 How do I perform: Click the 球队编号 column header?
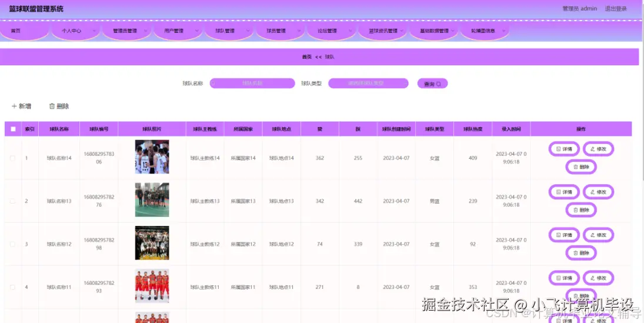coord(99,129)
